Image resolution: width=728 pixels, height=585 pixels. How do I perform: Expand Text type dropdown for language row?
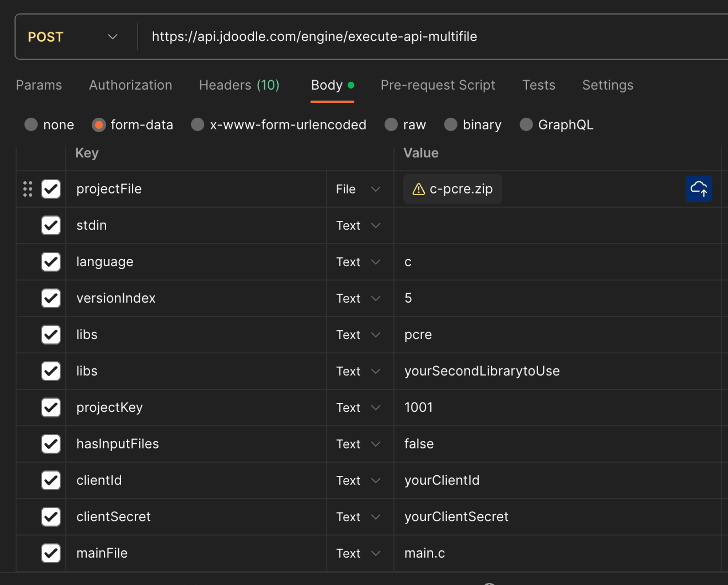point(358,262)
